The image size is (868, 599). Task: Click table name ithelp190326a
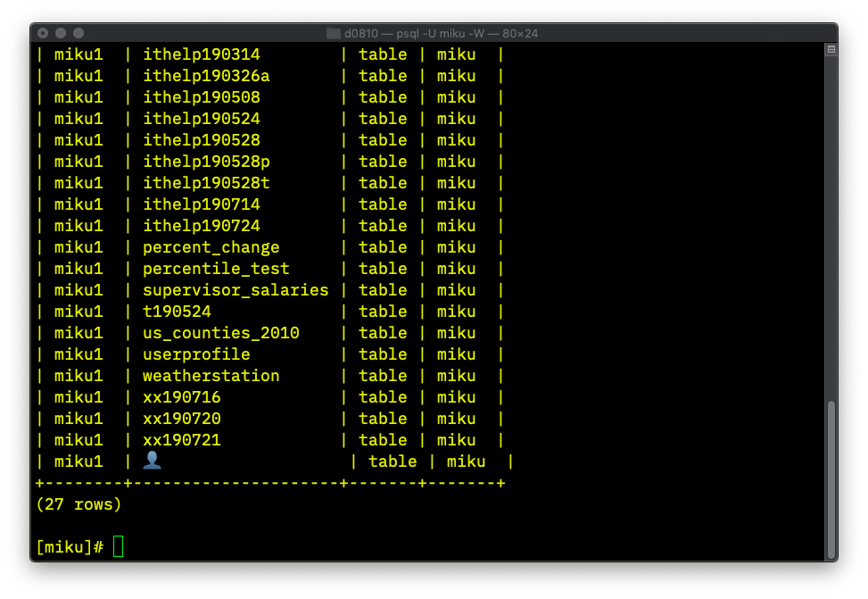pyautogui.click(x=206, y=76)
